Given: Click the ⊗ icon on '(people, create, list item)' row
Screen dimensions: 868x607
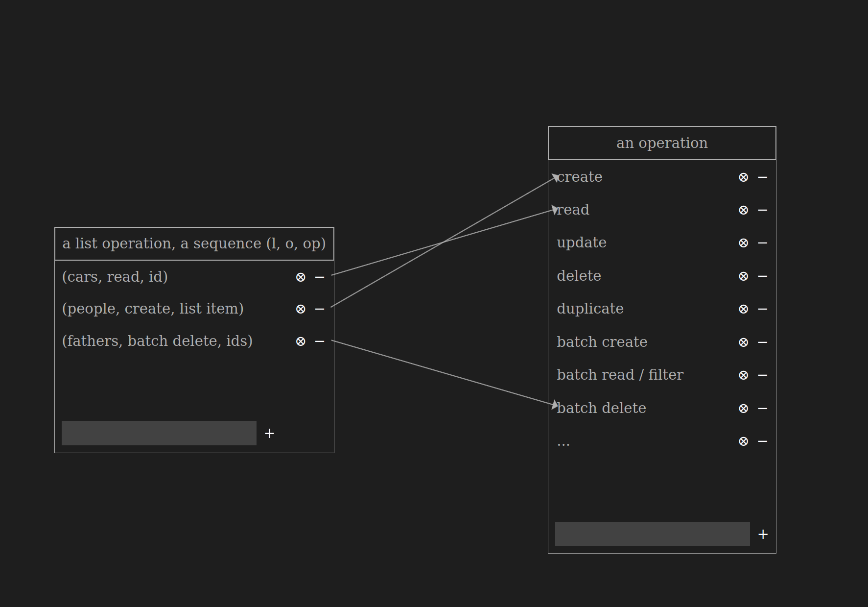Looking at the screenshot, I should [x=301, y=309].
